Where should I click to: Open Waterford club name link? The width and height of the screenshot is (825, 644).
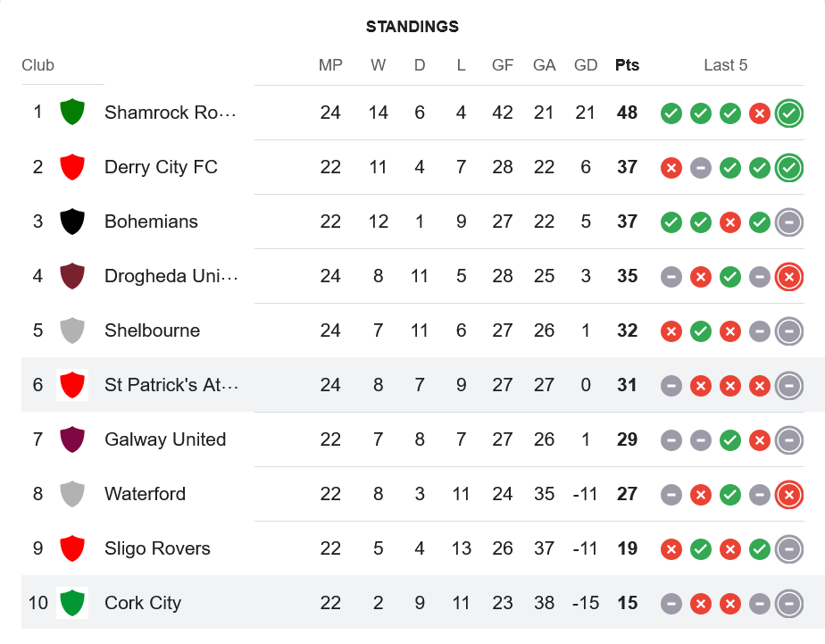pyautogui.click(x=145, y=494)
